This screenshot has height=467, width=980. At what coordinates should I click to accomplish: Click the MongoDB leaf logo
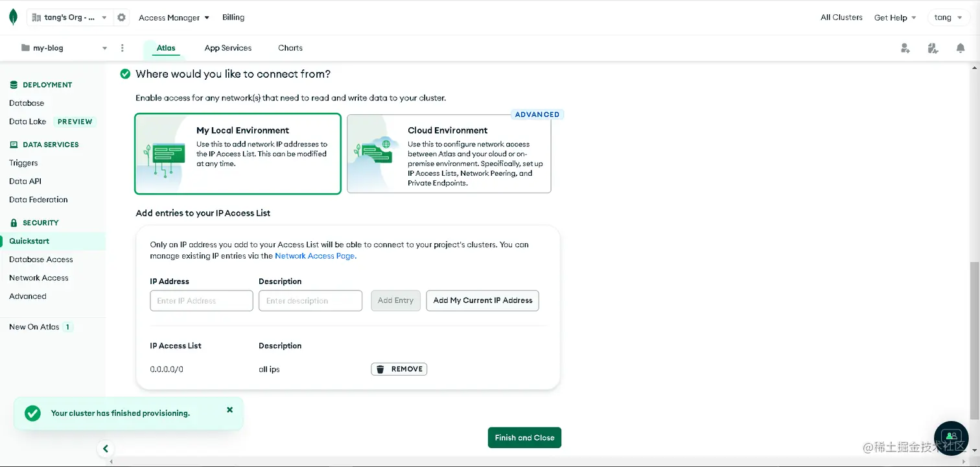(13, 18)
